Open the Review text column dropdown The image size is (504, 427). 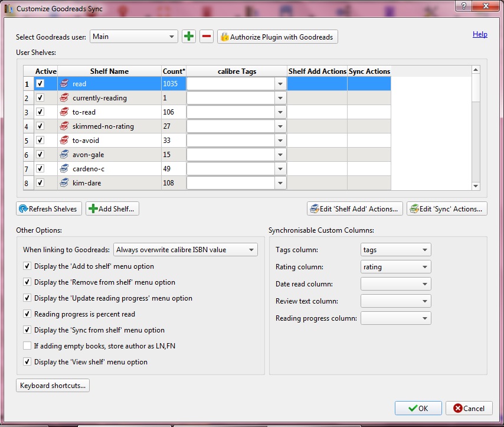[x=395, y=301]
